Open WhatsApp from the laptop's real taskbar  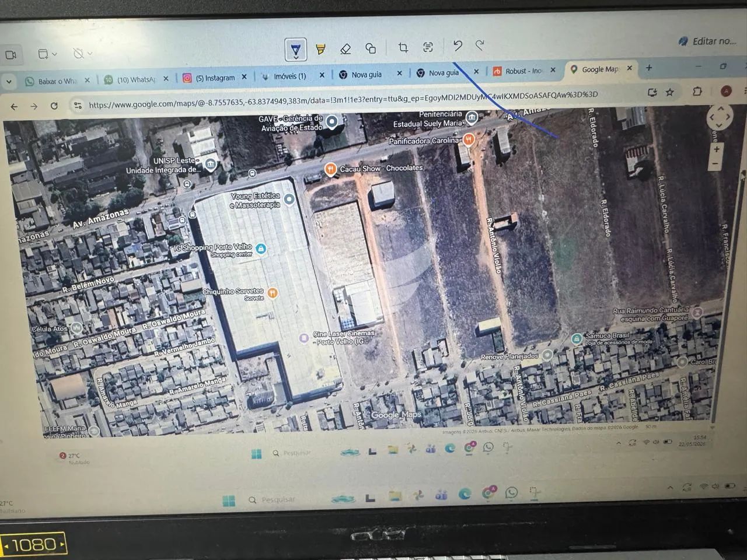tap(511, 494)
